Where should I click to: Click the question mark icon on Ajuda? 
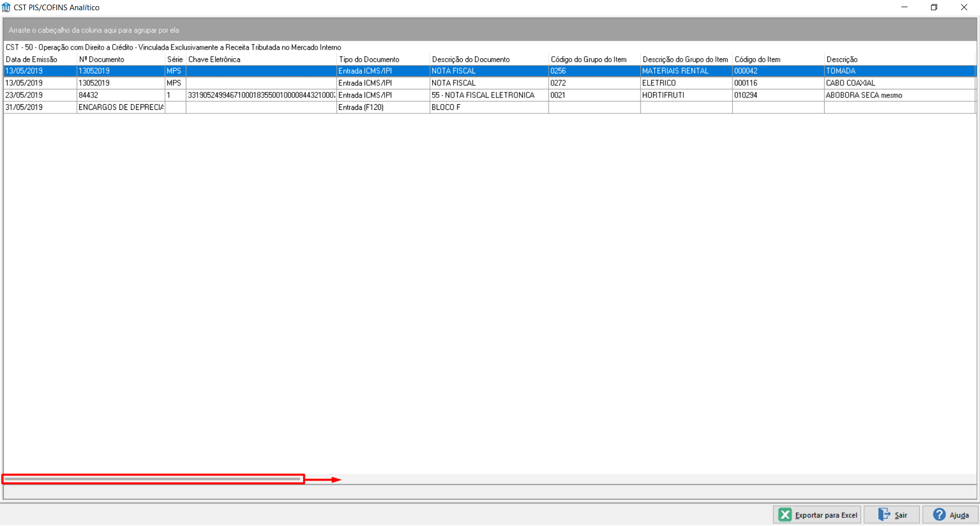pos(939,514)
